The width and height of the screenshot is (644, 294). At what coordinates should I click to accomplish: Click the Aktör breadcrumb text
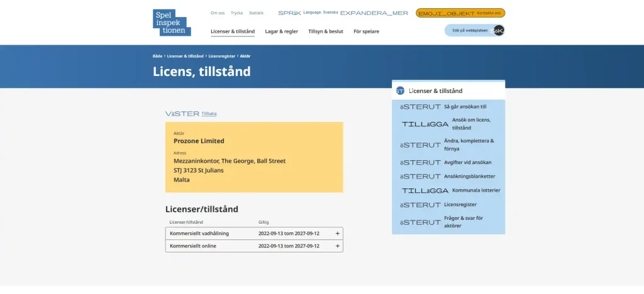click(245, 56)
